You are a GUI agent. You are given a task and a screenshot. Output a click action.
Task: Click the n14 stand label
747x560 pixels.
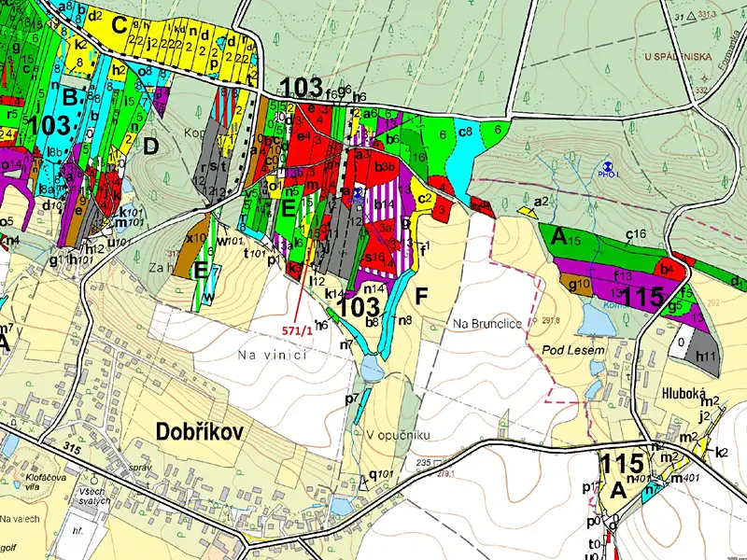click(374, 288)
